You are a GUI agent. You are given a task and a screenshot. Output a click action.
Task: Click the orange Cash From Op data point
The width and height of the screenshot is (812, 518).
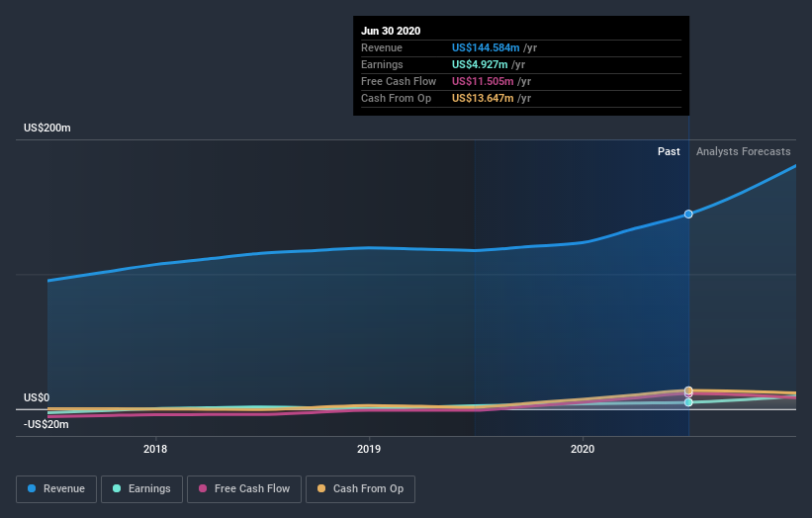pos(688,390)
